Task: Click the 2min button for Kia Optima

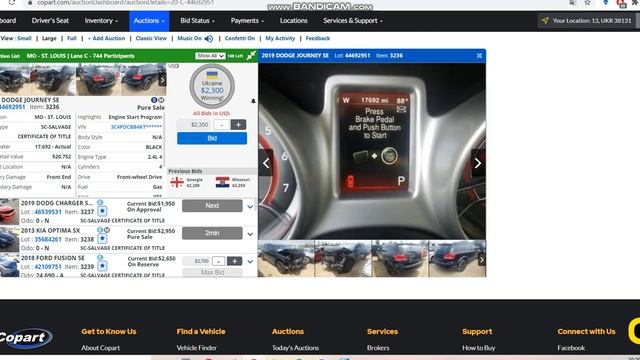Action: click(212, 233)
